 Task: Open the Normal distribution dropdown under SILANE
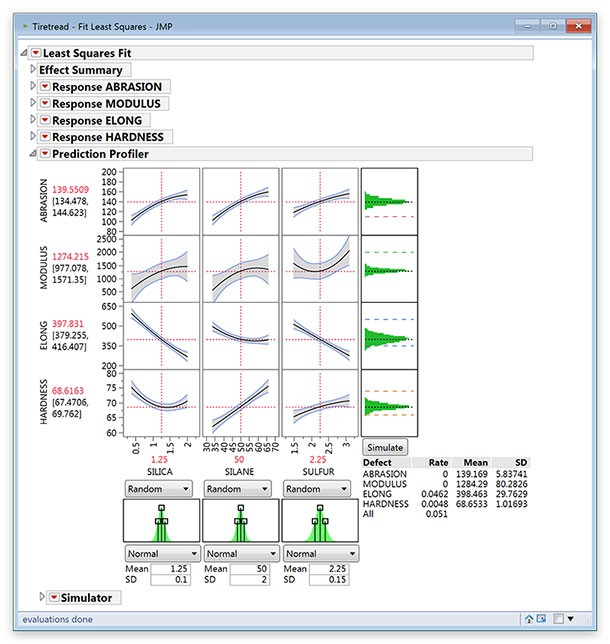(x=239, y=552)
